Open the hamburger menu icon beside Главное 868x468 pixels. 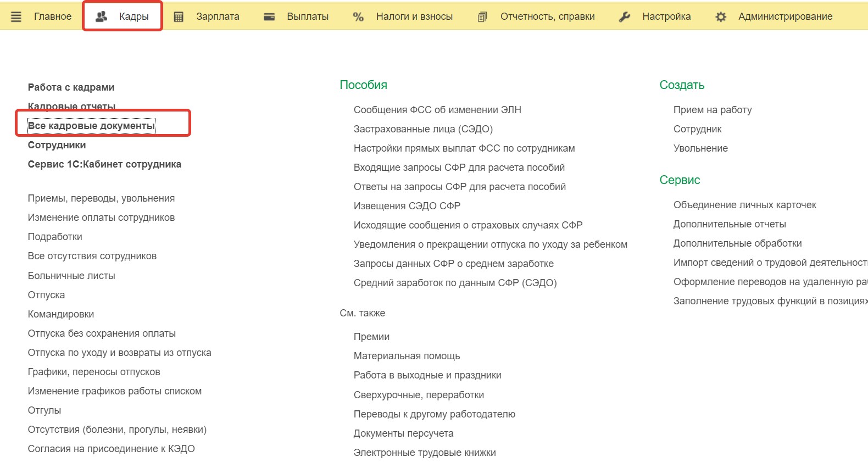pyautogui.click(x=16, y=17)
